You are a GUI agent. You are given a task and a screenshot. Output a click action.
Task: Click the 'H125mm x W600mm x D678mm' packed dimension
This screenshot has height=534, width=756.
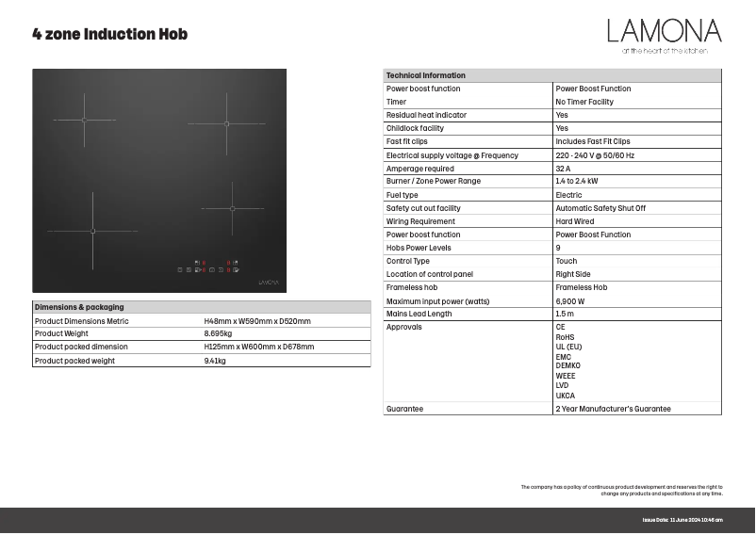click(x=259, y=347)
